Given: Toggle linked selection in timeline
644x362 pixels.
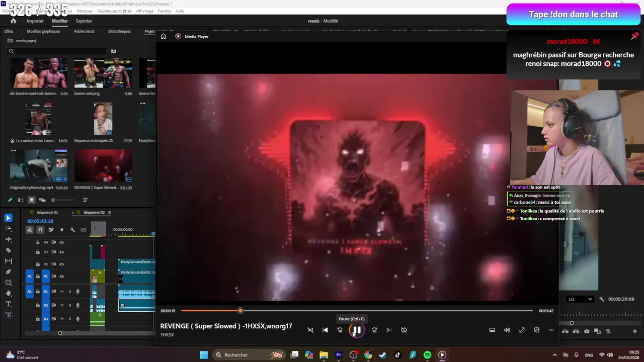Looking at the screenshot, I should [51, 230].
